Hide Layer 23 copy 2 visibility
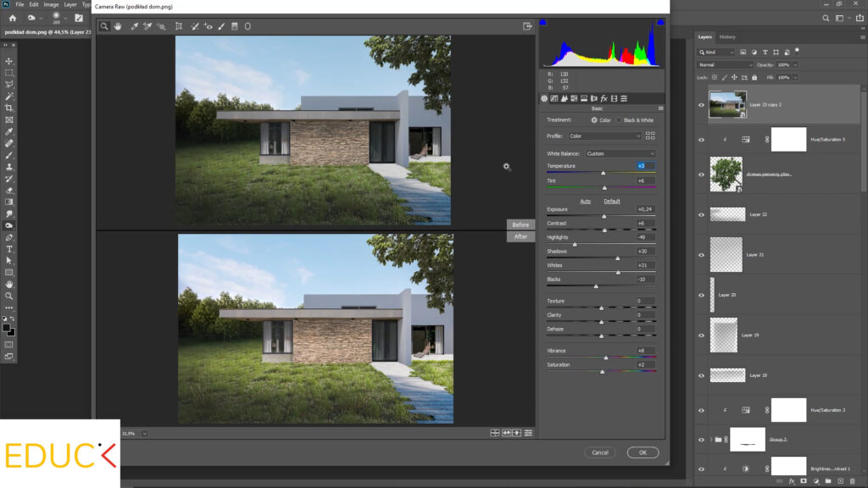 [x=701, y=104]
